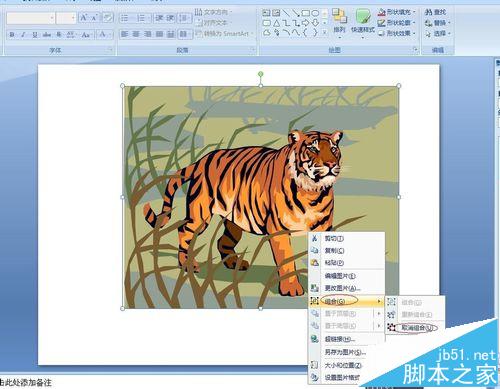500x389 pixels.
Task: Open the font group dialog launcher
Action: 110,50
